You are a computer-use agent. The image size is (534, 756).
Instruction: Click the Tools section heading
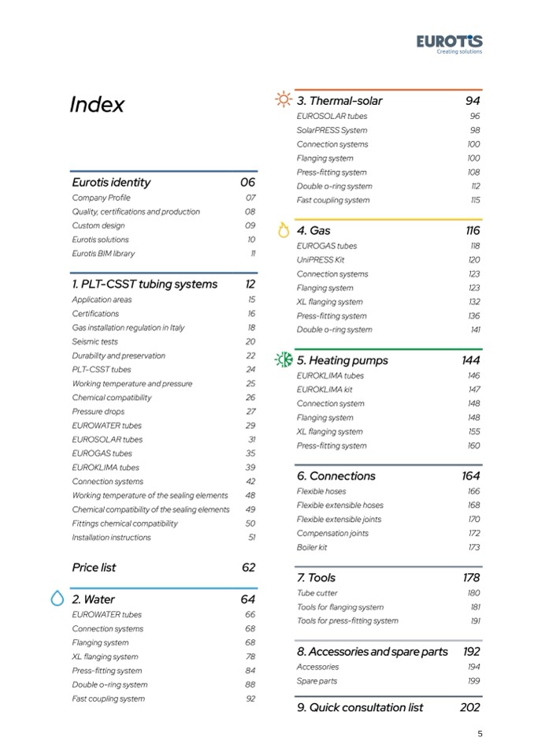(x=316, y=578)
